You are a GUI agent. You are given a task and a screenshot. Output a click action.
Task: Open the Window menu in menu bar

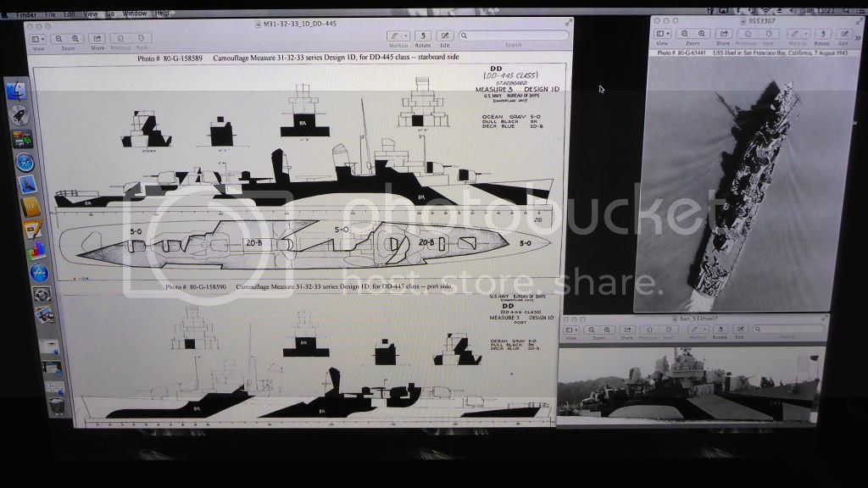[x=134, y=14]
